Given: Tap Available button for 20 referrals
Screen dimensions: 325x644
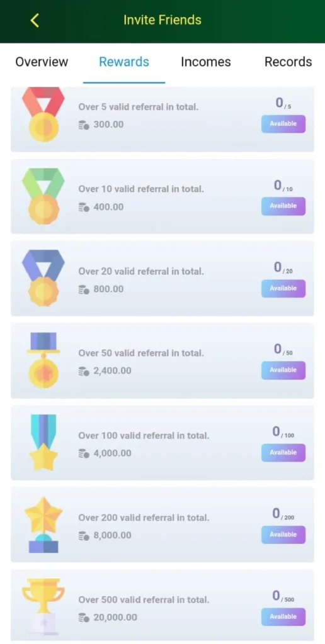Looking at the screenshot, I should click(283, 288).
